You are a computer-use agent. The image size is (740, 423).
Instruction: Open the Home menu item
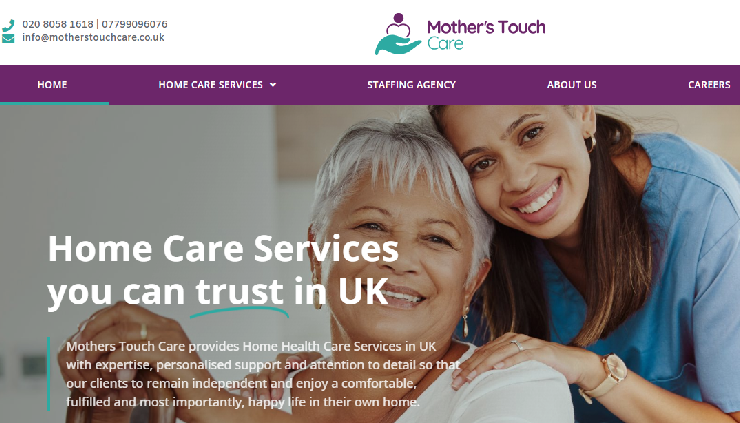[x=52, y=85]
